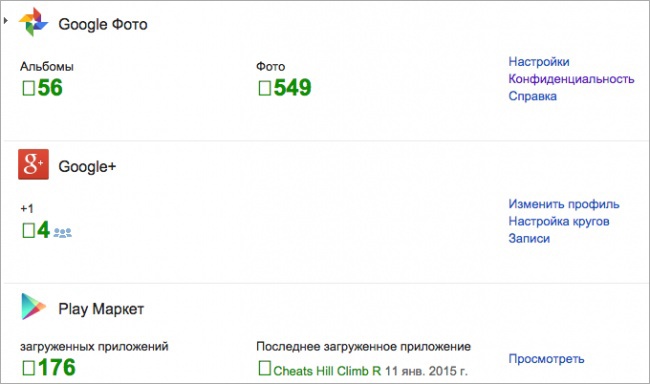Open Настройки link for Google Фото
The width and height of the screenshot is (650, 384).
tap(539, 62)
